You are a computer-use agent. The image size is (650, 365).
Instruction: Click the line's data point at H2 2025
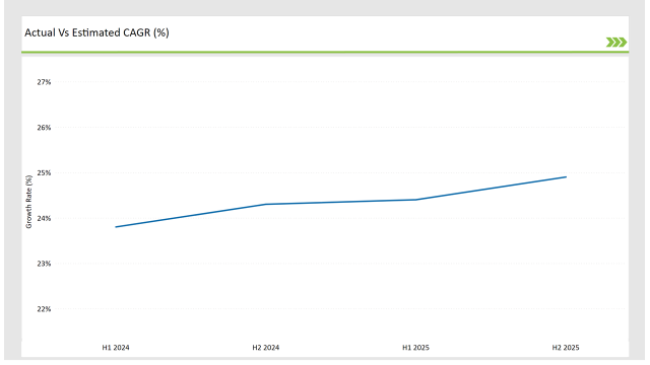point(565,177)
